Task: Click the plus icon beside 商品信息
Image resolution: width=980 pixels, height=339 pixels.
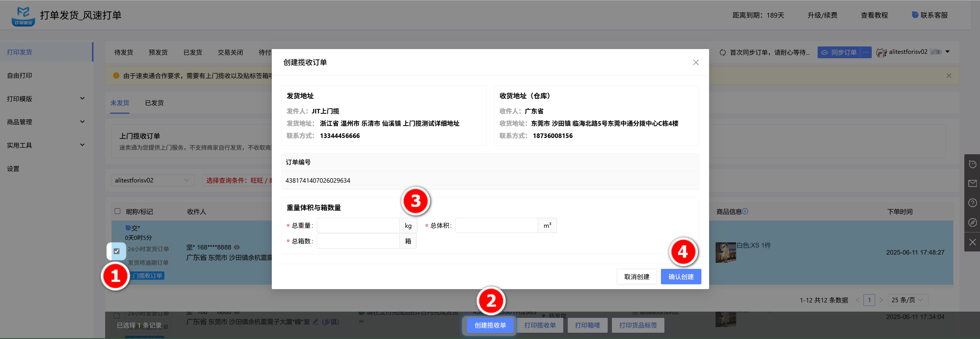Action: tap(745, 211)
